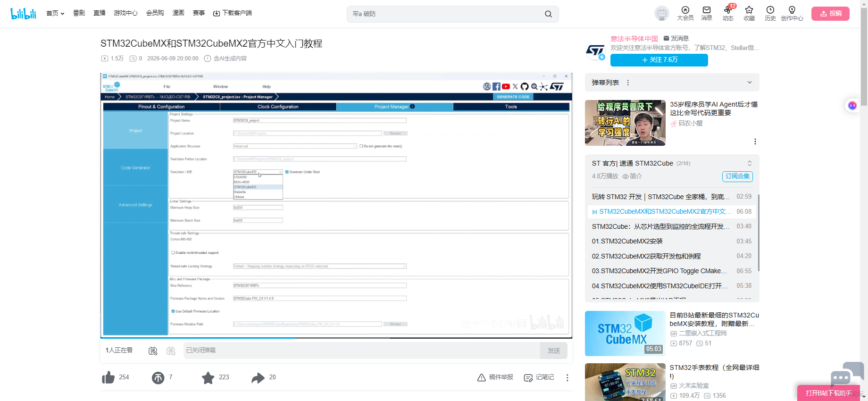This screenshot has height=401, width=868.
Task: Open 漫画 in the top navigation
Action: [x=178, y=13]
